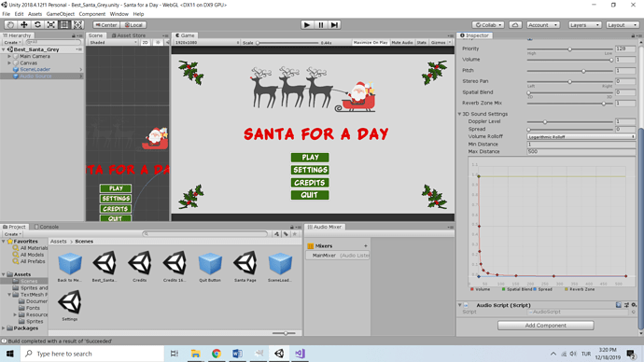Viewport: 644px width, 362px height.
Task: Open the Layout dropdown
Action: pyautogui.click(x=623, y=25)
